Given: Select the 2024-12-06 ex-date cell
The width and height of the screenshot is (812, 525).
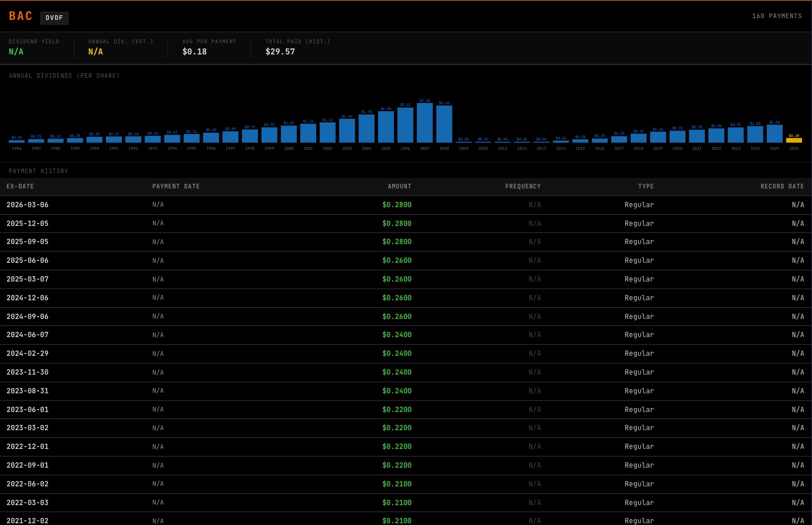Looking at the screenshot, I should click(x=28, y=298).
